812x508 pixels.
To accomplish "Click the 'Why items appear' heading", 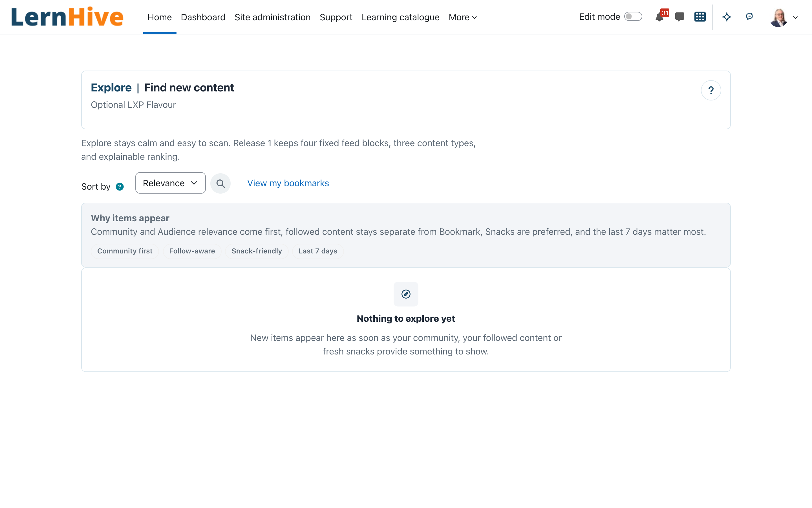I will click(x=130, y=218).
